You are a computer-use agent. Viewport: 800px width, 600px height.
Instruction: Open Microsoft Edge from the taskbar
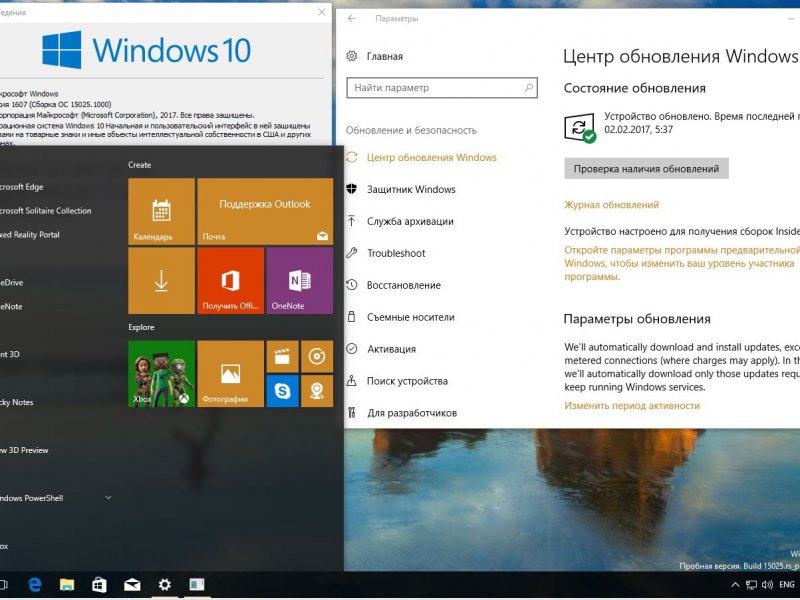coord(34,585)
